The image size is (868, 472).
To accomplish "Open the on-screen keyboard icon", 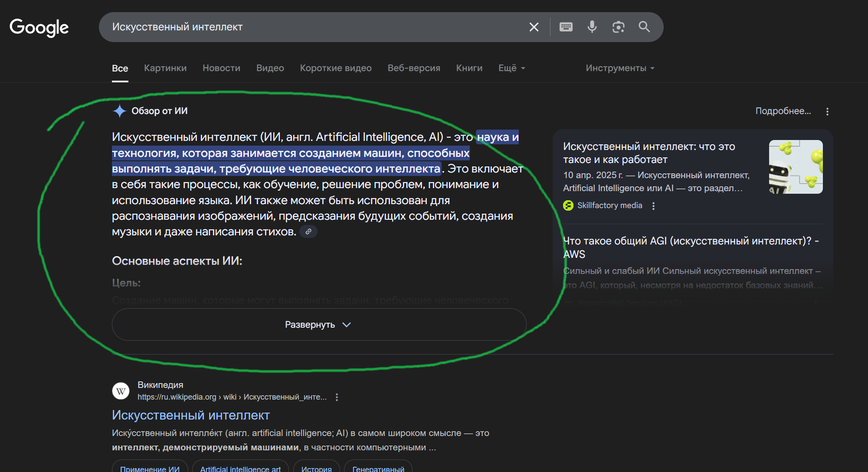I will tap(566, 27).
